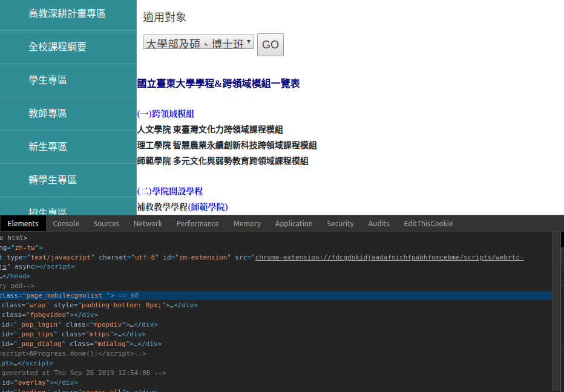Open the Security DevTools tab
Screen dimensions: 564x392
coord(340,224)
